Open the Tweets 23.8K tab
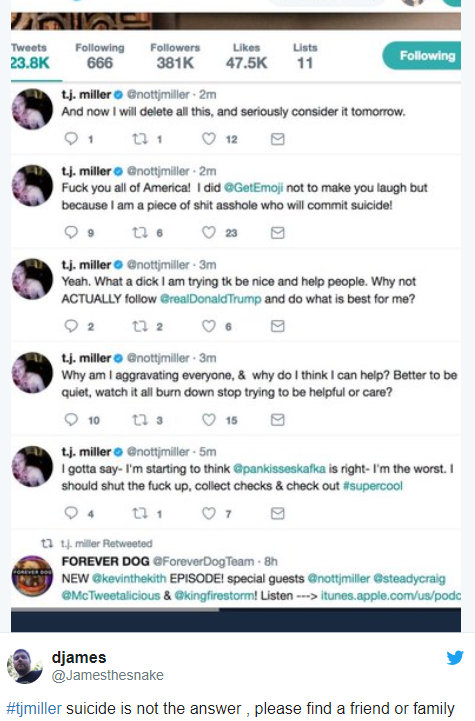Viewport: 475px width, 721px height. [30, 56]
